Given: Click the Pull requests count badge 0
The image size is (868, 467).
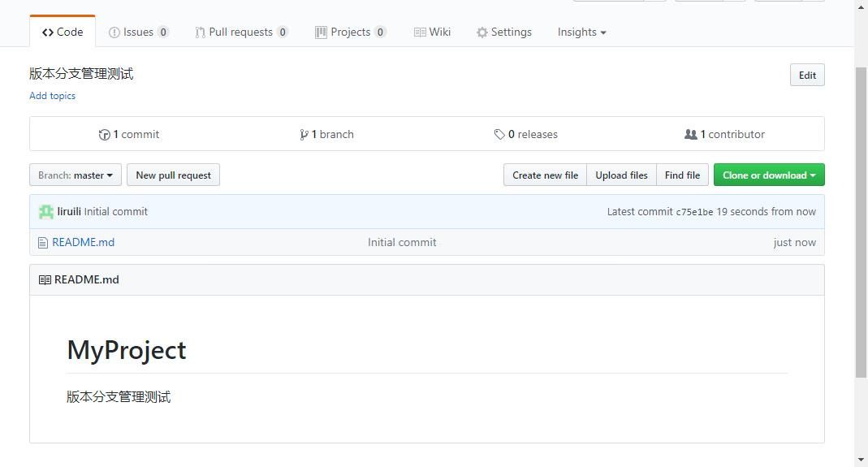Looking at the screenshot, I should [283, 32].
